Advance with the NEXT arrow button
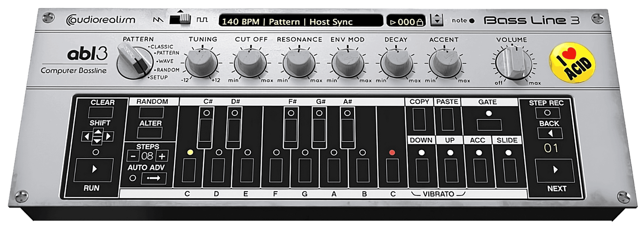The height and width of the screenshot is (228, 644). click(555, 170)
